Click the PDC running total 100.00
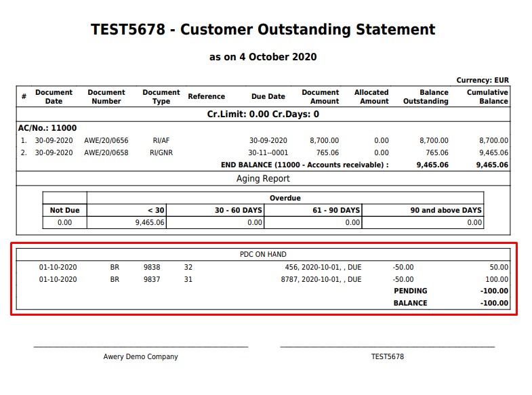This screenshot has height=395, width=532. point(497,279)
